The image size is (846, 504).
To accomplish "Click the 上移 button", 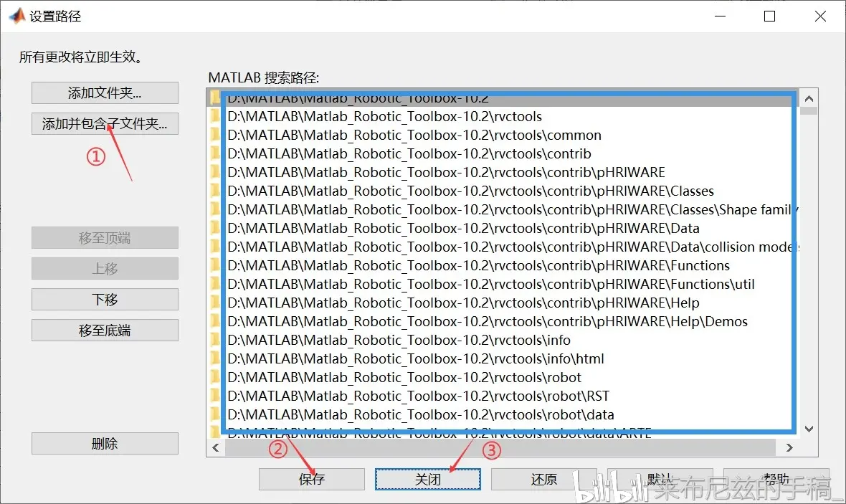I will 105,268.
